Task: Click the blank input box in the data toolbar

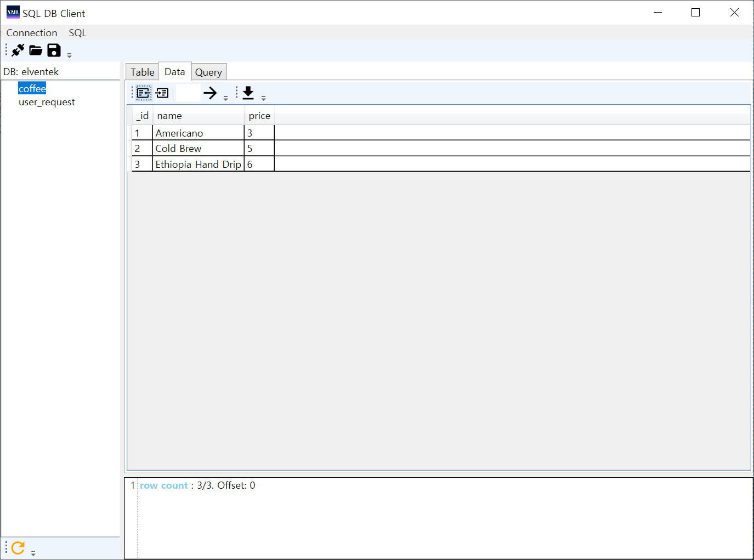Action: point(188,93)
